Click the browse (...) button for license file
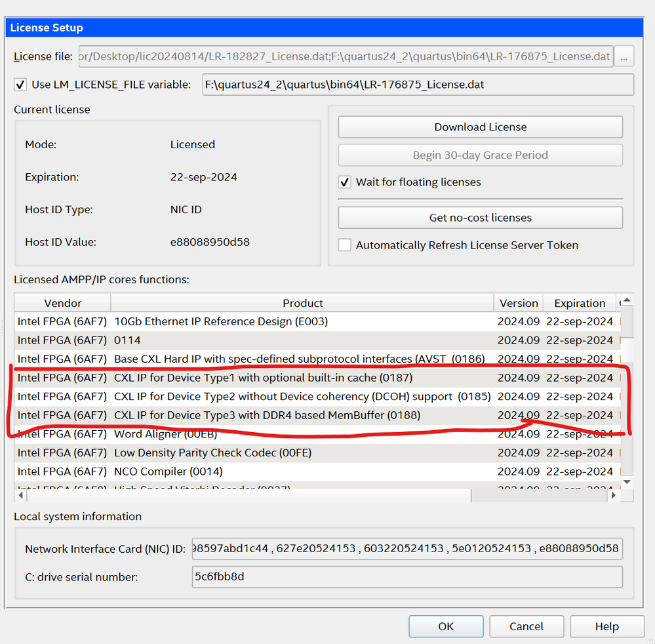The height and width of the screenshot is (644, 655). 624,56
